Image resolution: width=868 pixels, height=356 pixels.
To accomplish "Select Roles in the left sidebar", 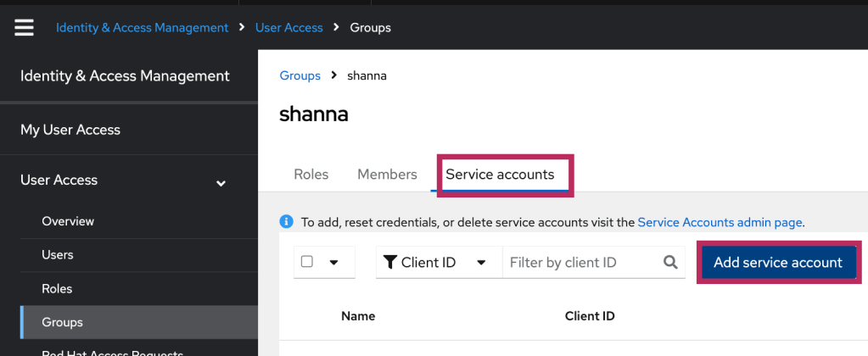I will pos(57,288).
